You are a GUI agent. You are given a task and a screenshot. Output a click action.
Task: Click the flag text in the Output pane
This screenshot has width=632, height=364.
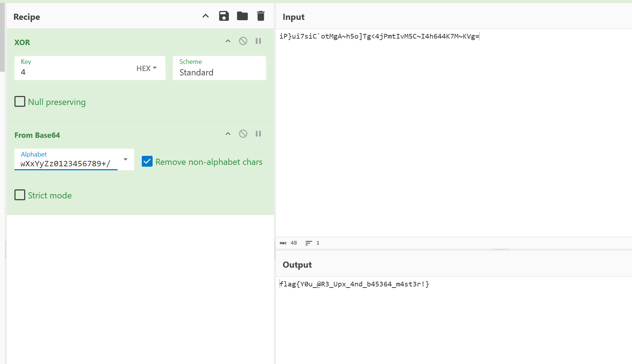354,284
